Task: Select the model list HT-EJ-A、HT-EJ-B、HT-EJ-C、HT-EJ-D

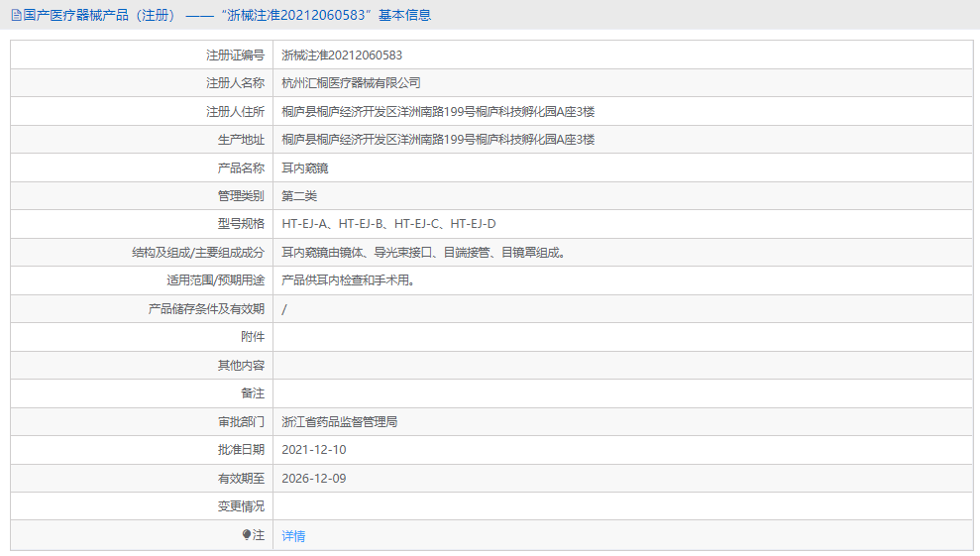Action: (x=388, y=224)
